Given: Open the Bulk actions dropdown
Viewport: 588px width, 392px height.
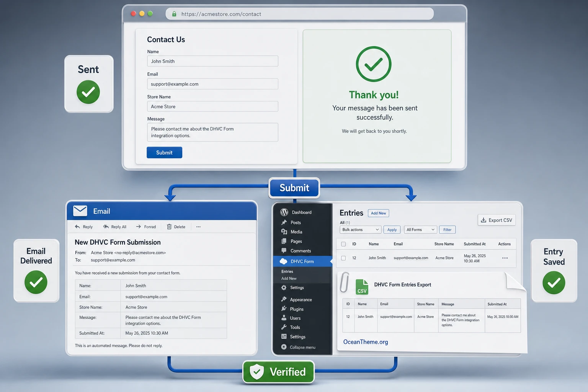Looking at the screenshot, I should point(360,230).
